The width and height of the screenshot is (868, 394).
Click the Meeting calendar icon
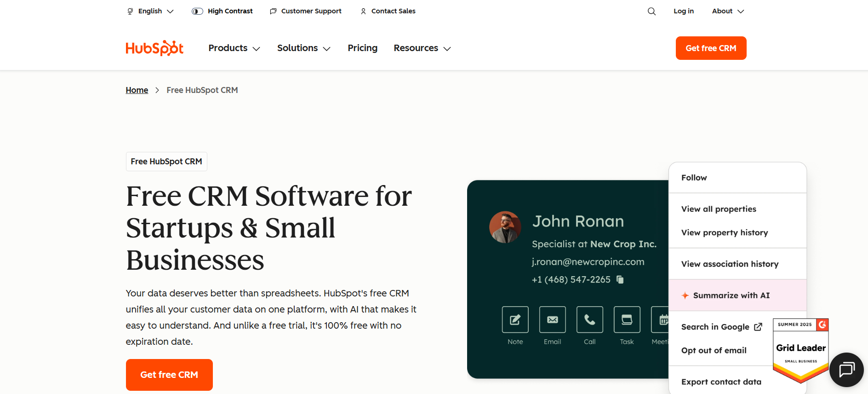660,319
